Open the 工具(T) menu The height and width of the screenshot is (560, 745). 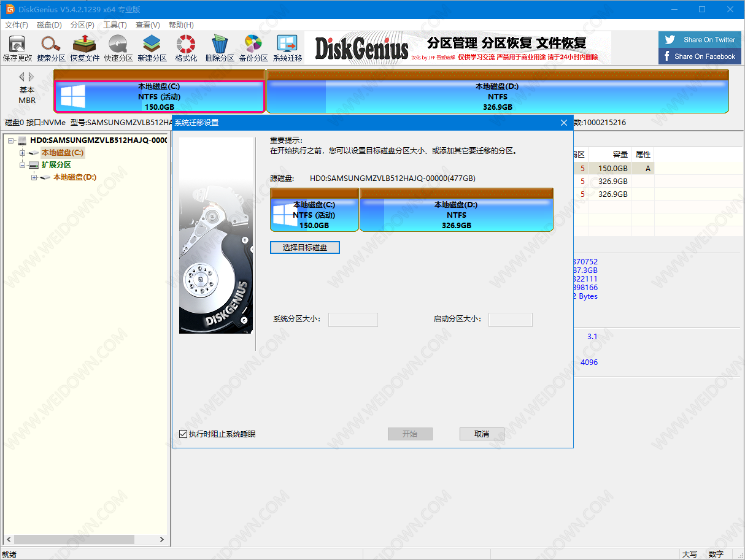[115, 25]
